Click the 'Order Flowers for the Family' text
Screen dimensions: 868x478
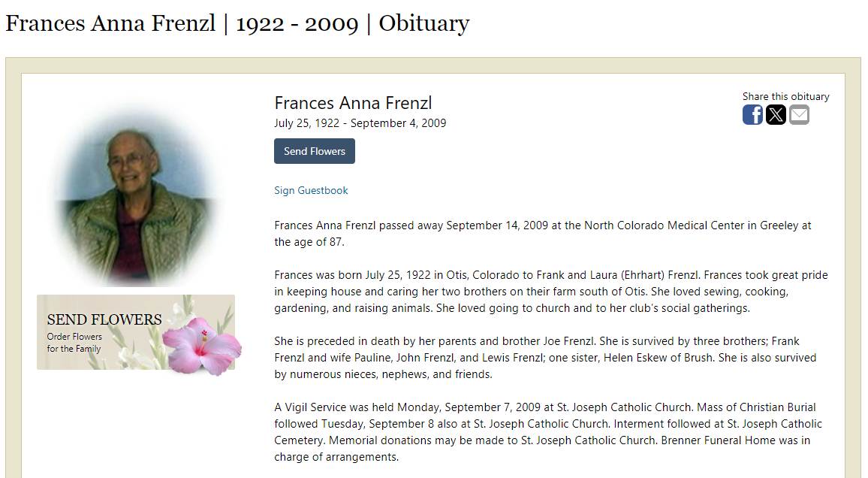[74, 343]
